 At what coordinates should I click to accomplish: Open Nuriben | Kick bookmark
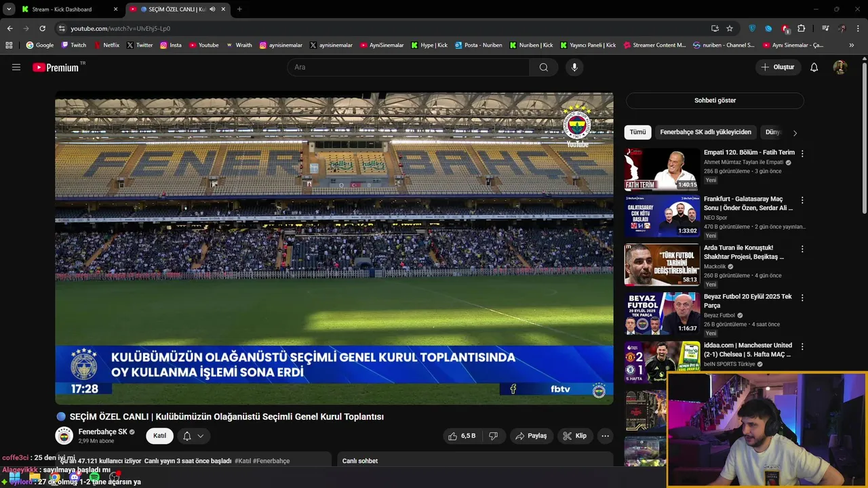point(531,45)
